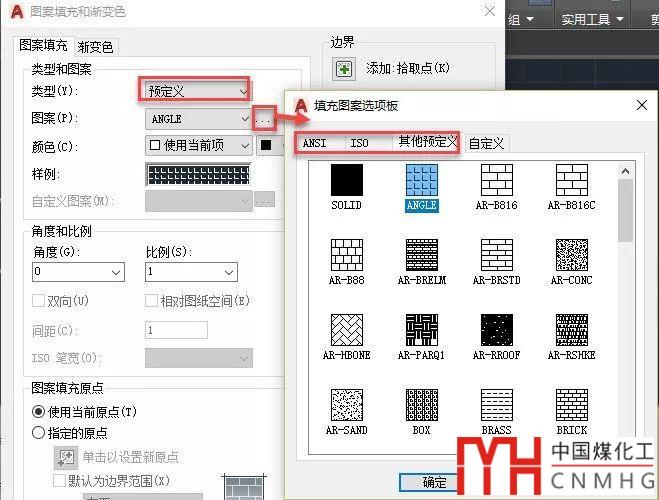Select 使用当前原点 radio button
This screenshot has height=500, width=659.
pos(38,411)
